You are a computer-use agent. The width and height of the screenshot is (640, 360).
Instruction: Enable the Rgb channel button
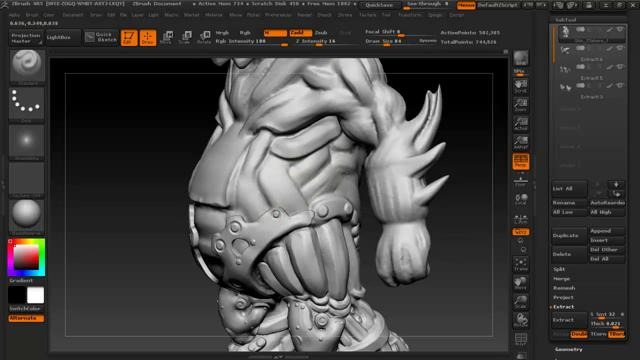245,33
